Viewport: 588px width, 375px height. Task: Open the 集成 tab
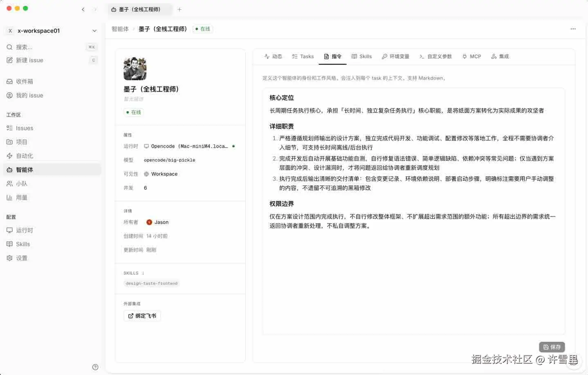pyautogui.click(x=500, y=56)
